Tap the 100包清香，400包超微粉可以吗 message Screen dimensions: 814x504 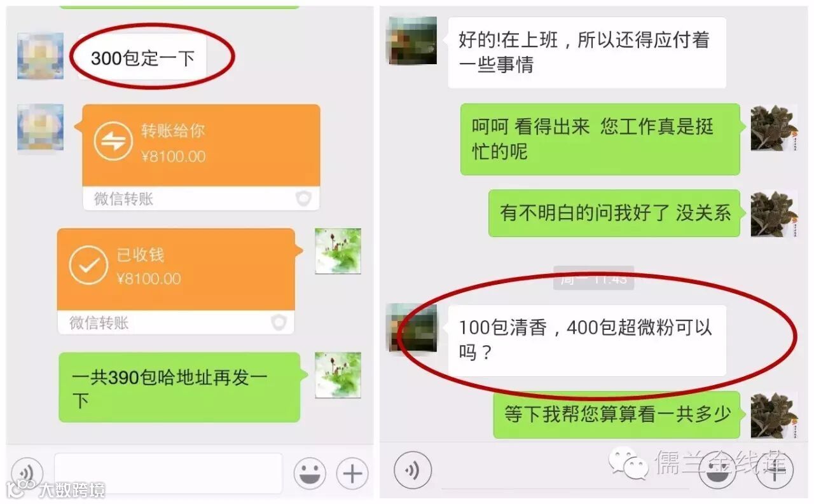pyautogui.click(x=587, y=341)
